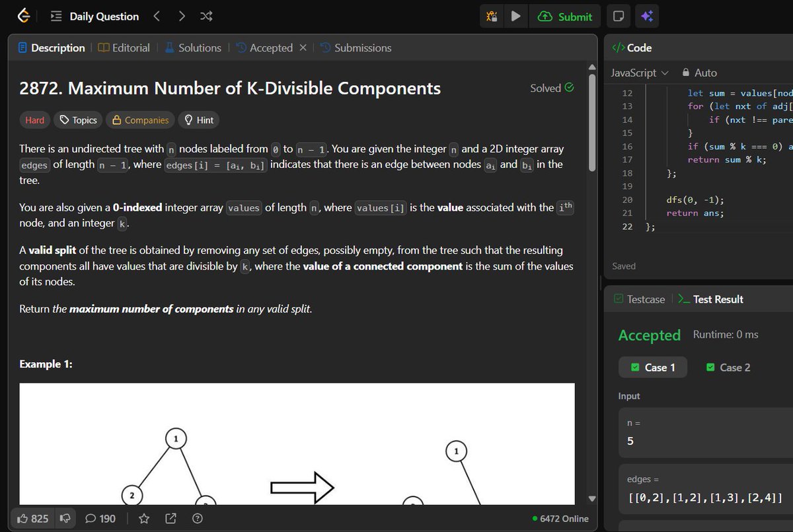This screenshot has height=532, width=793.
Task: Click code line number 20
Action: pos(627,200)
